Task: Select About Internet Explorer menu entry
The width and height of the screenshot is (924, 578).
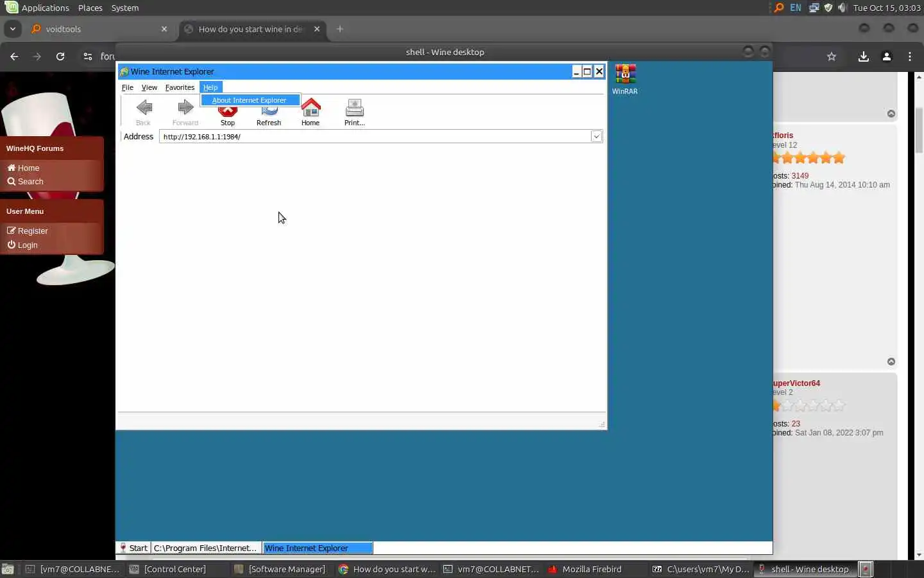Action: click(250, 100)
